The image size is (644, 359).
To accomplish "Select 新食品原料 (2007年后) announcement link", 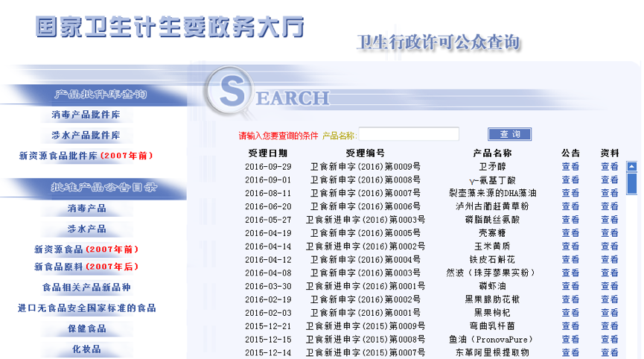I will tap(86, 267).
